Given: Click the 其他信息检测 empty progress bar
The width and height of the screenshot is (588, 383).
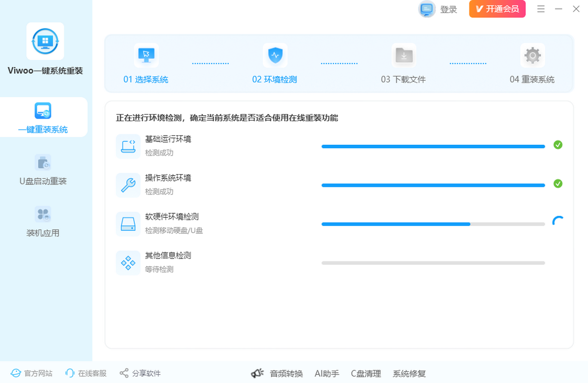Looking at the screenshot, I should [433, 263].
